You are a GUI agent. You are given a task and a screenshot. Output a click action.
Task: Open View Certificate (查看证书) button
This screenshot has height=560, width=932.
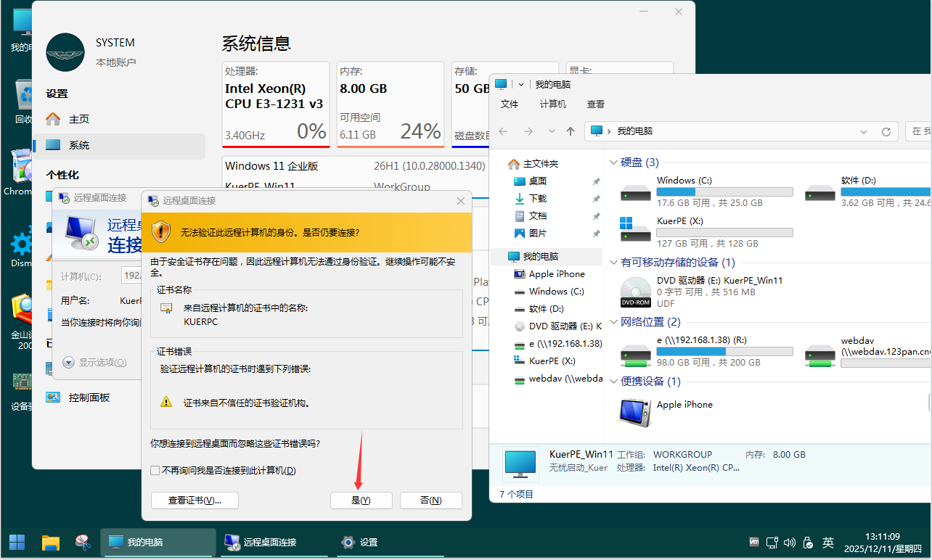tap(195, 501)
